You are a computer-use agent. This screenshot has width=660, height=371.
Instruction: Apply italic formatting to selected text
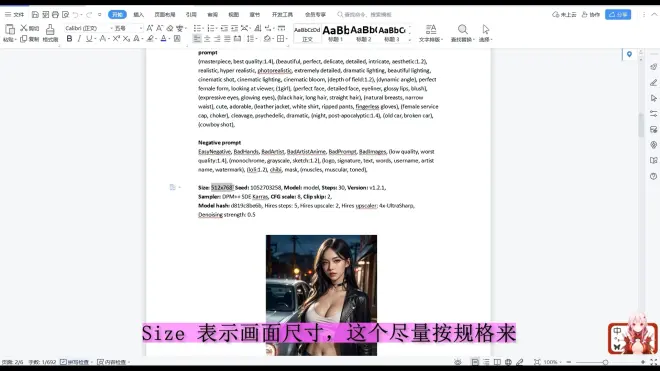(x=79, y=39)
